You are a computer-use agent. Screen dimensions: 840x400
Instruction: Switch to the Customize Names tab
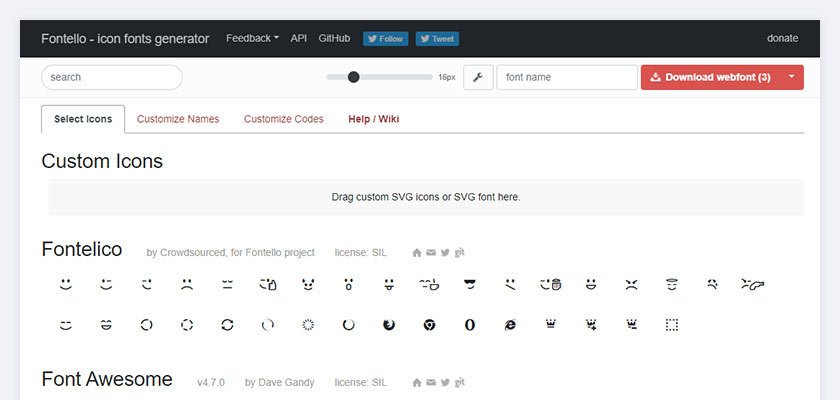(178, 119)
